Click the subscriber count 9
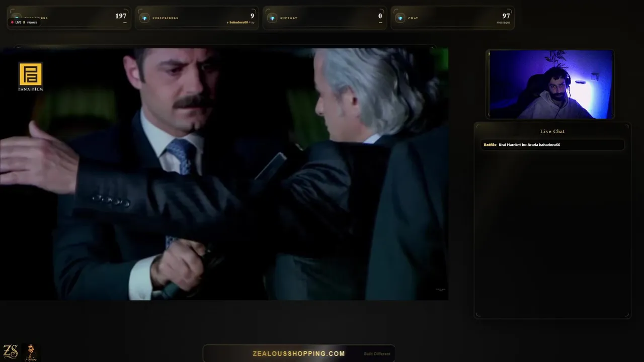Screen dimensions: 644x362 pos(252,16)
